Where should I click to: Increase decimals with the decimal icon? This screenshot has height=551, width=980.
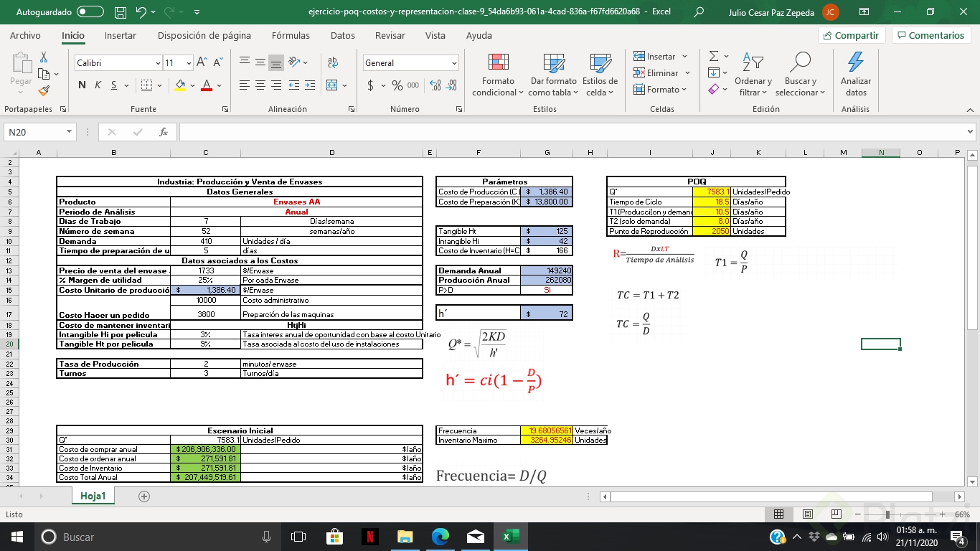[435, 85]
